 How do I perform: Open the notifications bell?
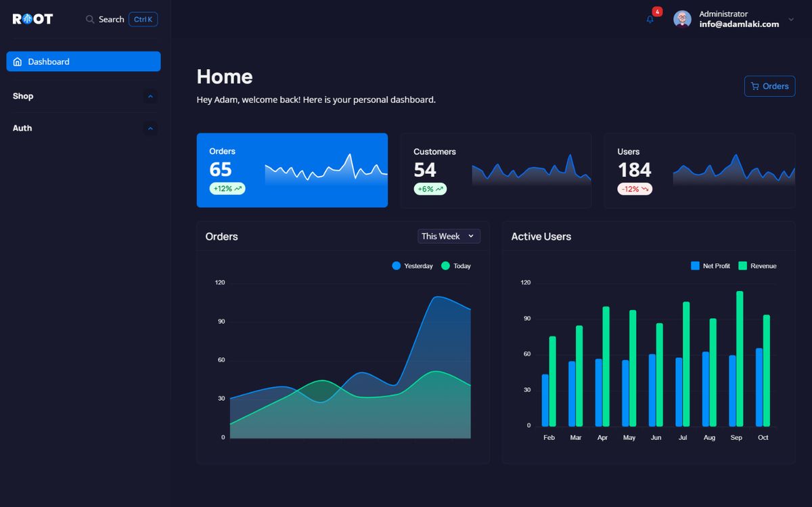point(650,20)
